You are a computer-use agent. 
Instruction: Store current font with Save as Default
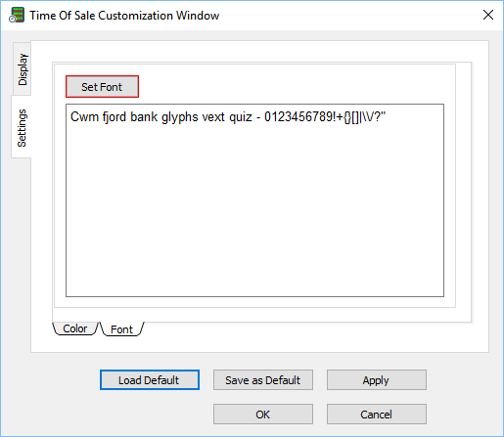[263, 380]
